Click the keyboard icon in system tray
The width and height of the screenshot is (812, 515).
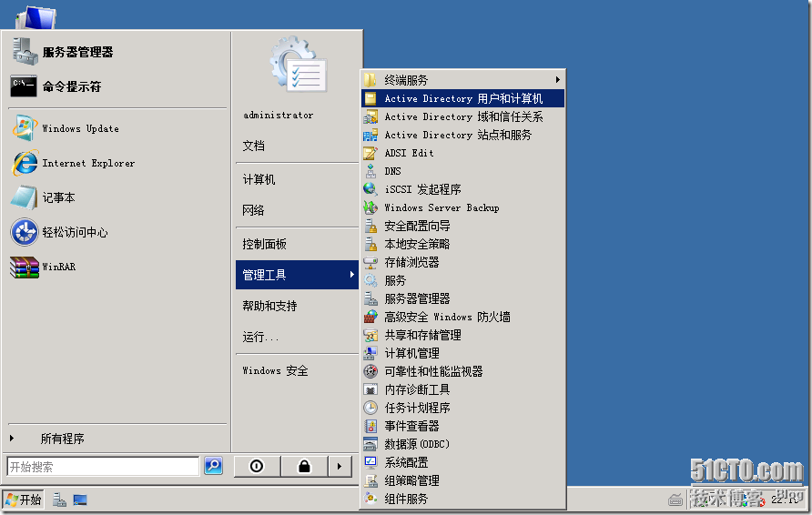coord(675,500)
